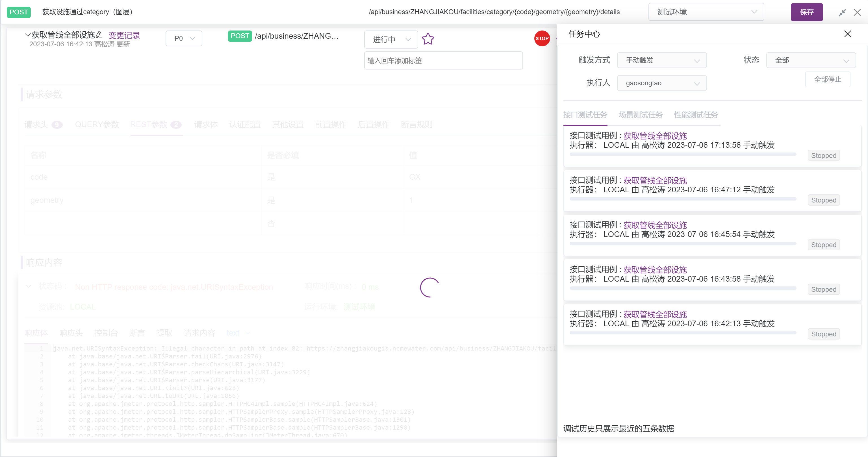Screen dimensions: 868x457
Task: Click the POST method badge on the case row
Action: [240, 36]
